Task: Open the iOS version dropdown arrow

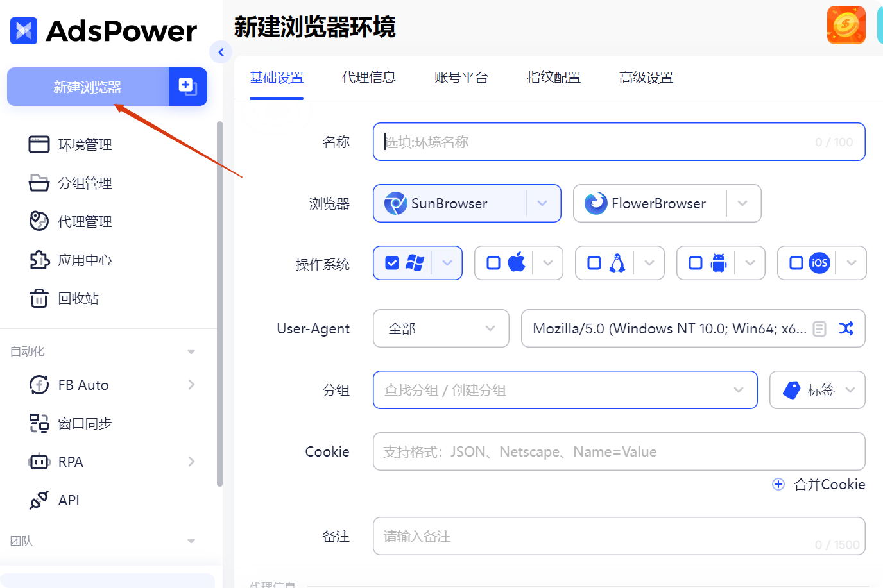Action: pos(852,263)
